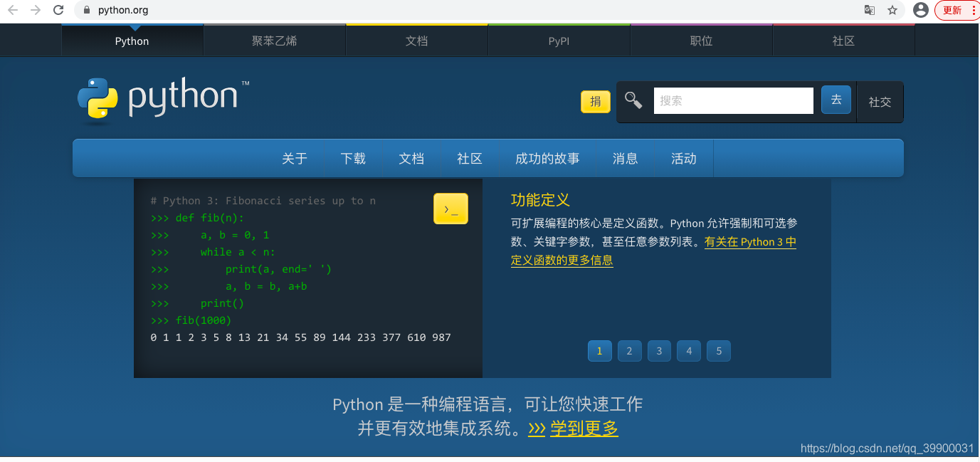Click the code line 'a, b = b, a+b'
The width and height of the screenshot is (980, 462).
click(266, 286)
